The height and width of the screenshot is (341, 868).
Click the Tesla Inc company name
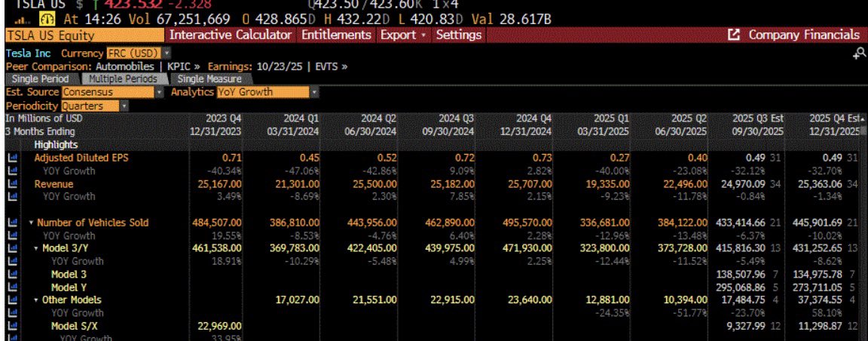click(x=28, y=54)
